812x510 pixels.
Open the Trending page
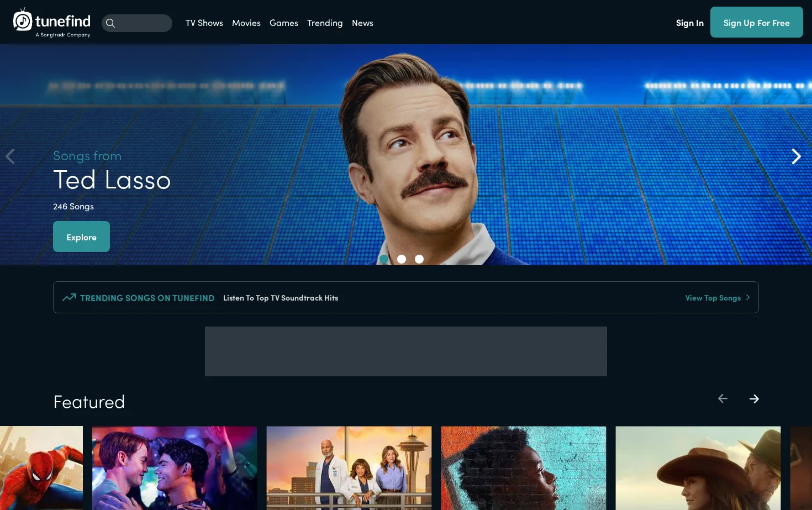click(325, 23)
